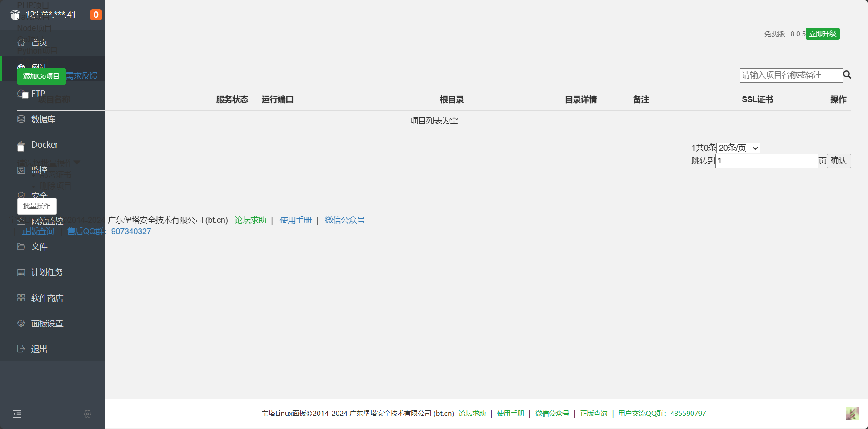Click the 确认 page jump button
Image resolution: width=868 pixels, height=429 pixels.
pos(839,161)
